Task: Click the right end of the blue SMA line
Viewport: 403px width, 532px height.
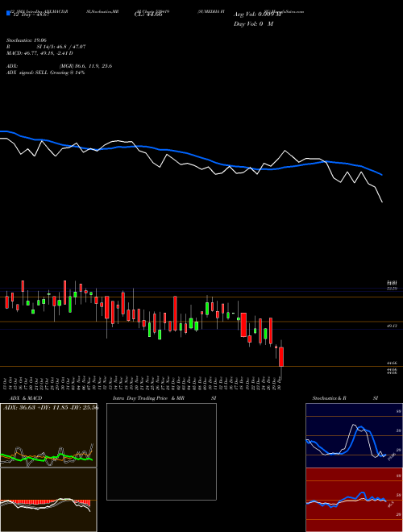Action: pos(382,175)
